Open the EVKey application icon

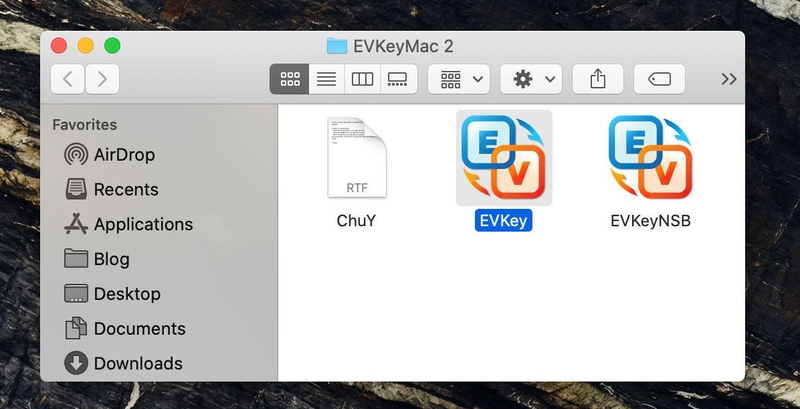point(504,157)
